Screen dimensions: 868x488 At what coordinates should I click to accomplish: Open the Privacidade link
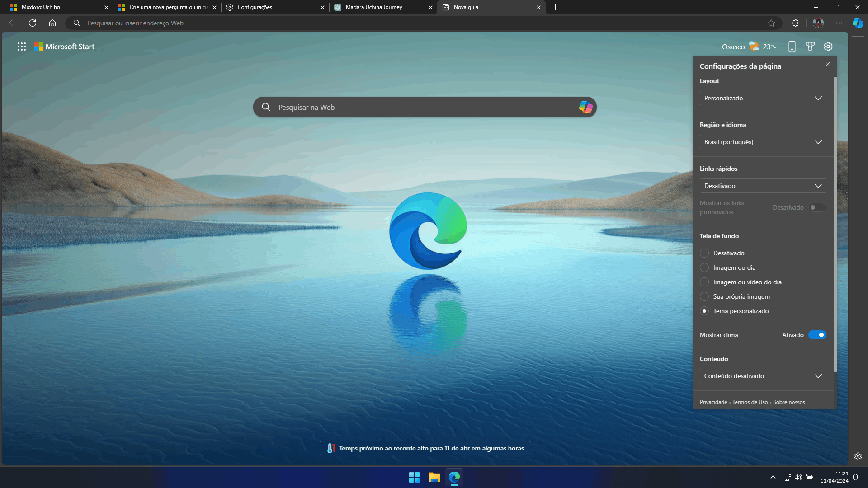pos(713,402)
